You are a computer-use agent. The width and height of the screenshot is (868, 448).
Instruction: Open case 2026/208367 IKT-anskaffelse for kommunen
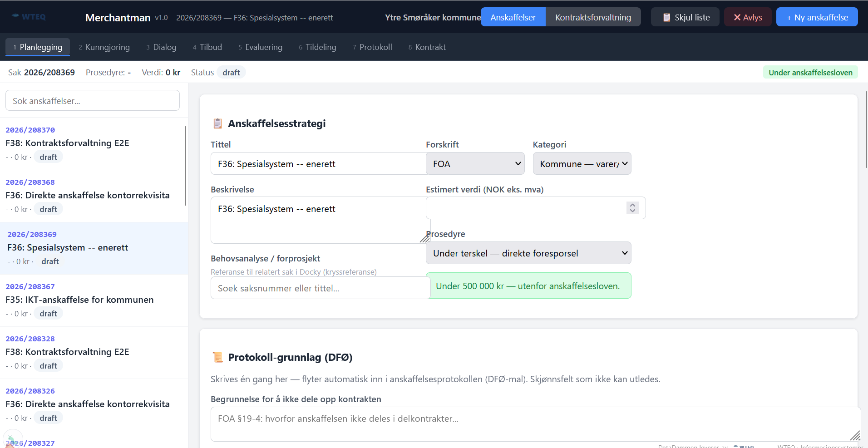94,300
